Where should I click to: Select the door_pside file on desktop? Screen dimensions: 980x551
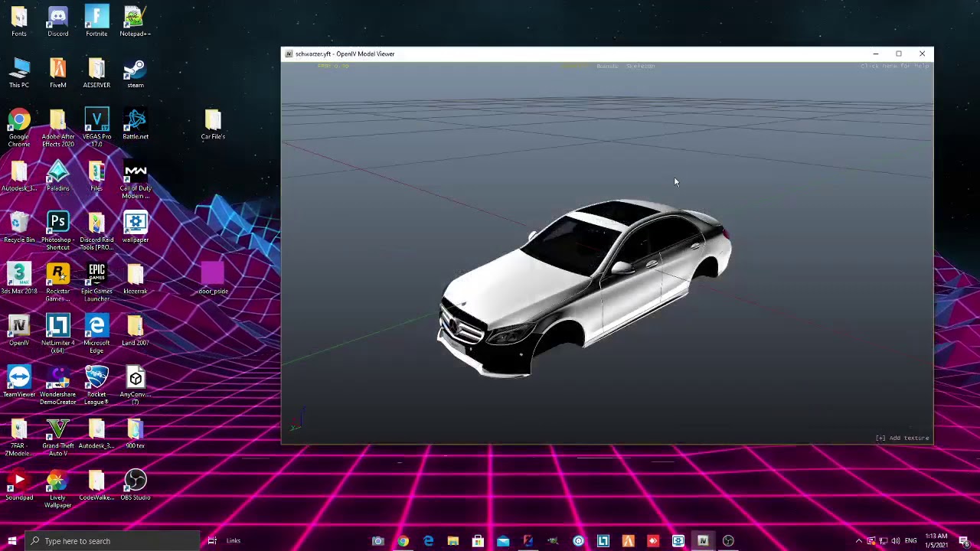(213, 279)
